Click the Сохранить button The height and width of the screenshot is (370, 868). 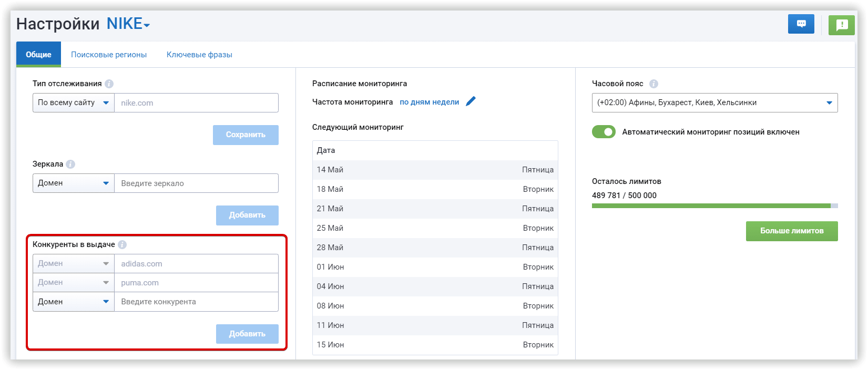(246, 135)
